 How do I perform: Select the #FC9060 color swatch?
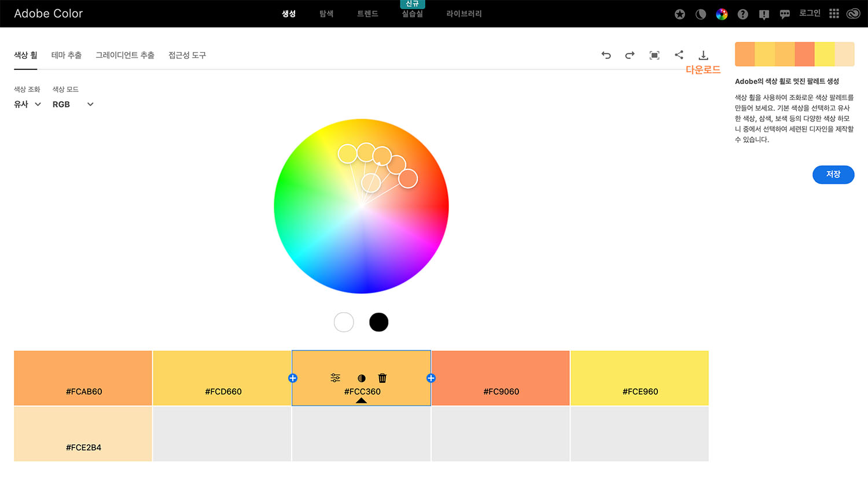501,378
